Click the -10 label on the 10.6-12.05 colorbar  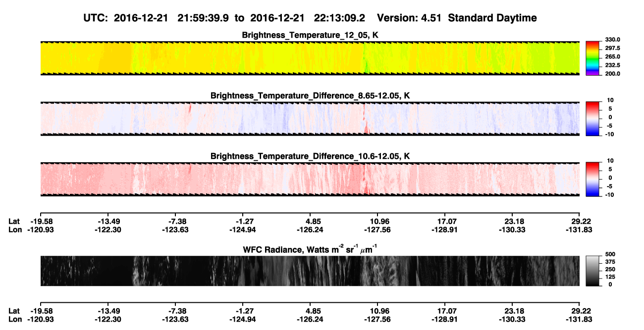point(610,195)
